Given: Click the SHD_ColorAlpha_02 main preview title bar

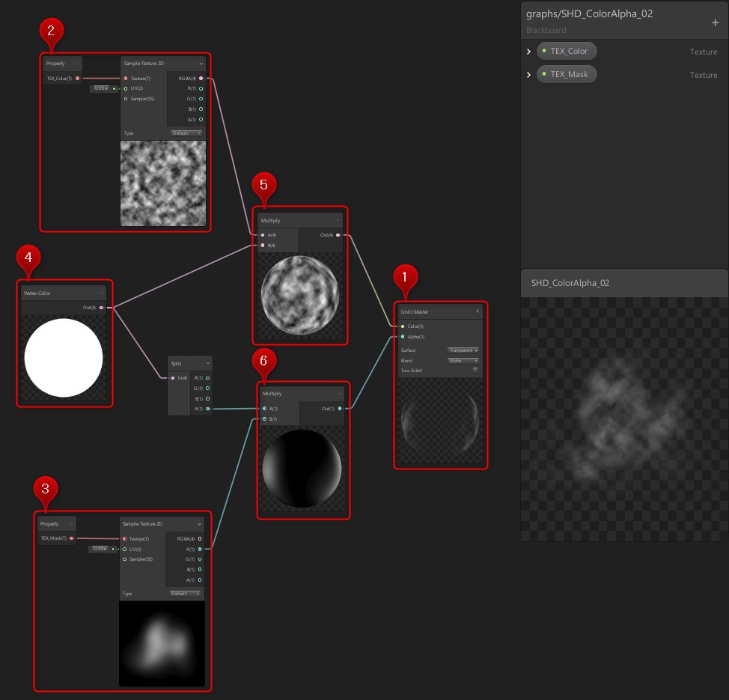Looking at the screenshot, I should pyautogui.click(x=624, y=283).
